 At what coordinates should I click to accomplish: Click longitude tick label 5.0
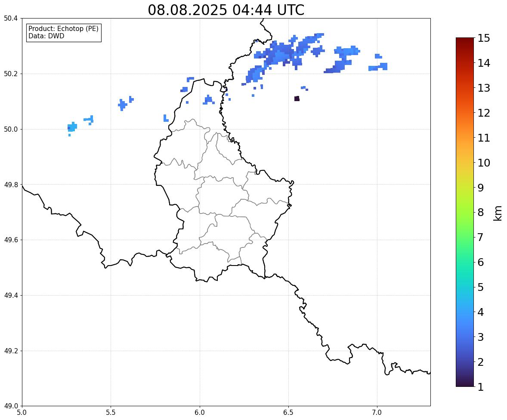pyautogui.click(x=22, y=413)
